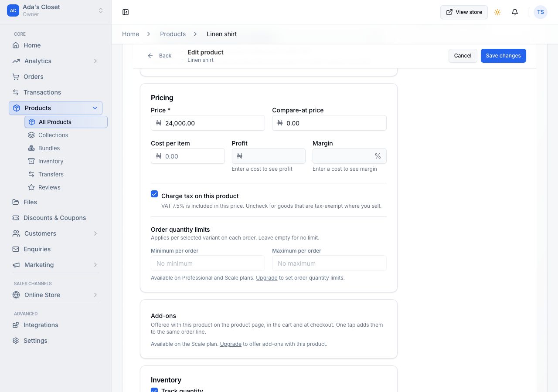Click the Save changes button
Image resolution: width=558 pixels, height=392 pixels.
point(504,56)
